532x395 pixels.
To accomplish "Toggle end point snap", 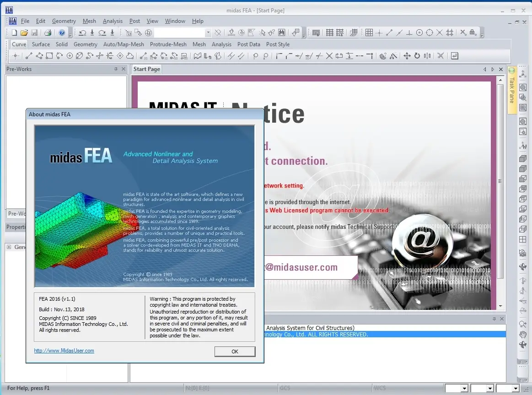I will [x=389, y=32].
